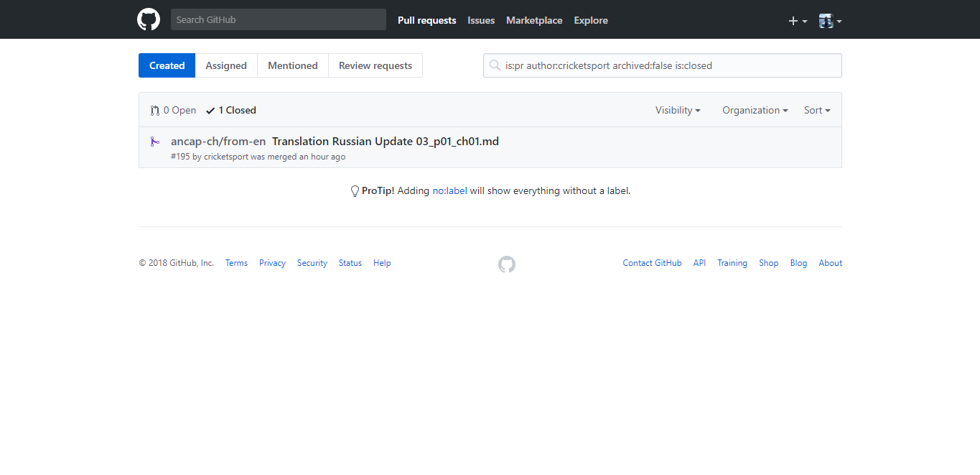Image resolution: width=980 pixels, height=475 pixels.
Task: Click the pull request filter query field
Action: [663, 65]
